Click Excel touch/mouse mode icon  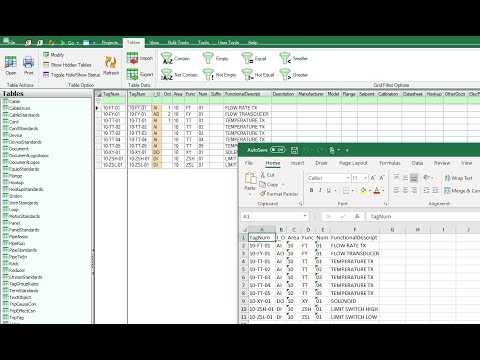click(332, 150)
